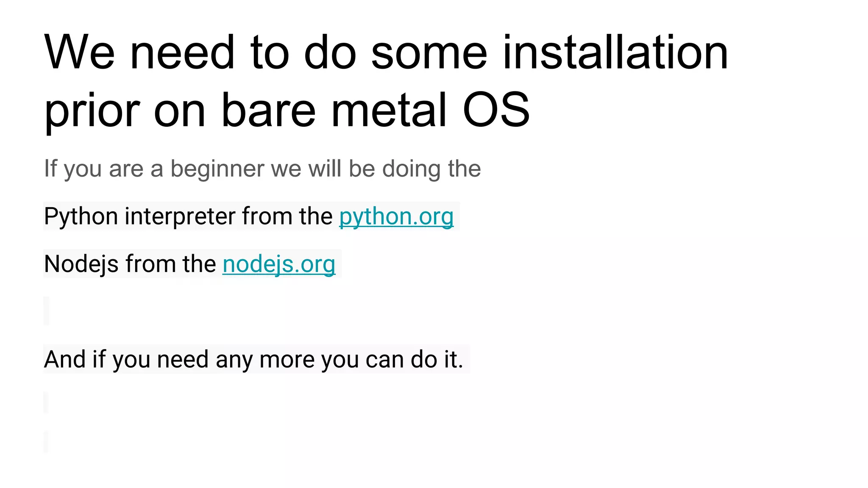Click 'doing the' at the subtitle end
The image size is (868, 488).
(431, 169)
